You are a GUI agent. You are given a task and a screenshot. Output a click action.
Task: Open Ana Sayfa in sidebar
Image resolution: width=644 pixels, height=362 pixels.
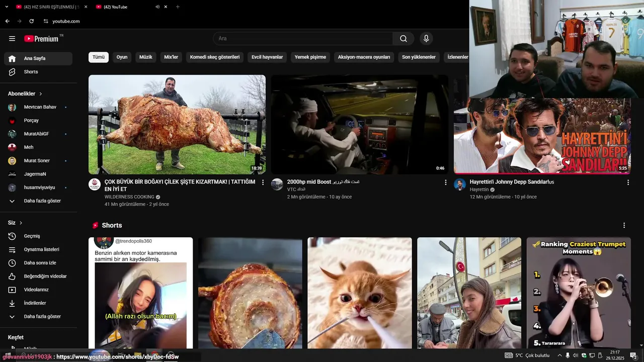(x=38, y=58)
